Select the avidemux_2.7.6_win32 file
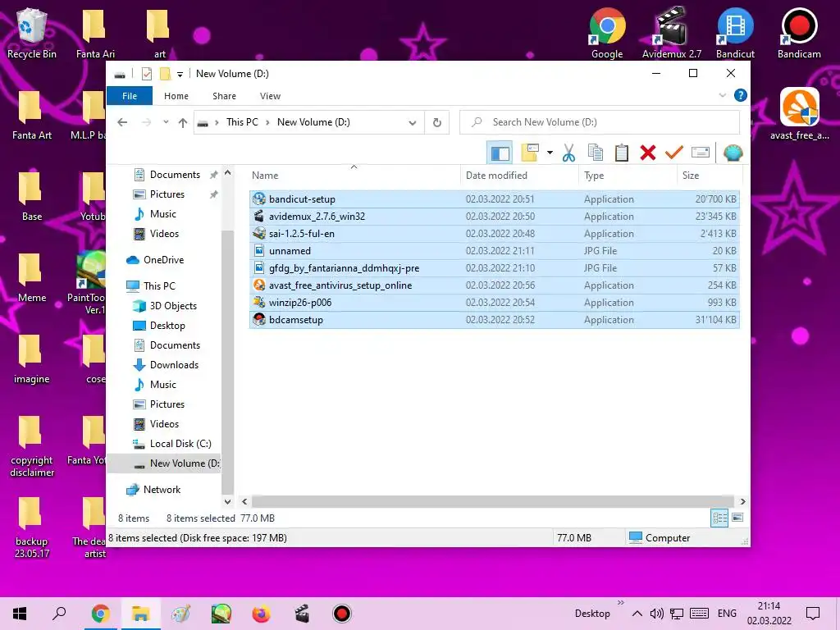 (494, 217)
